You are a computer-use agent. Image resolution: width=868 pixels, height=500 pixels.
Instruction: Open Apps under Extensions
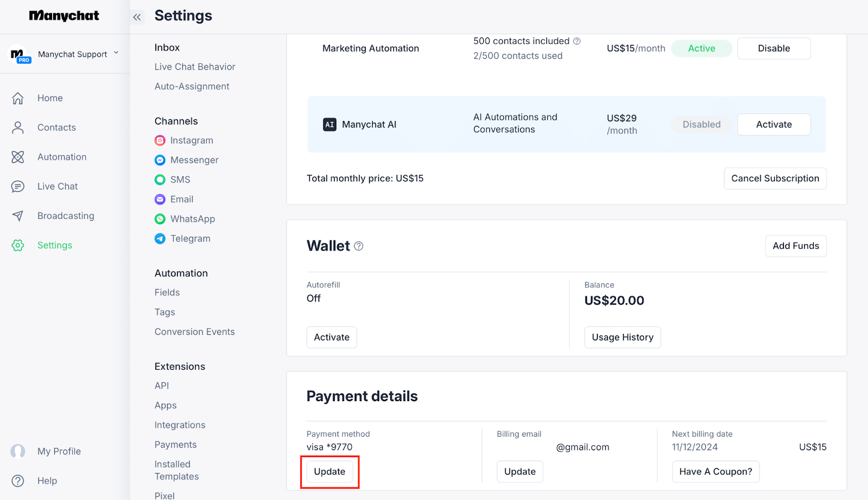coord(165,406)
